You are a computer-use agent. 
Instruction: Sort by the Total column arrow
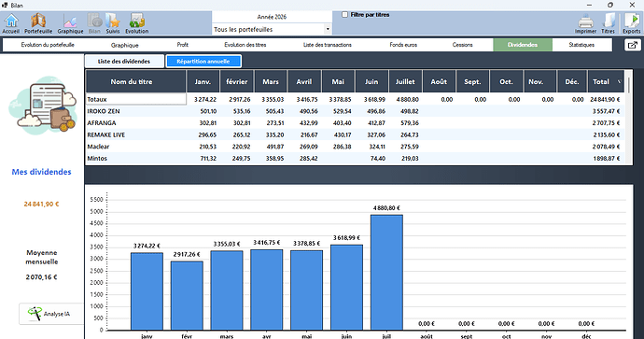click(x=620, y=82)
